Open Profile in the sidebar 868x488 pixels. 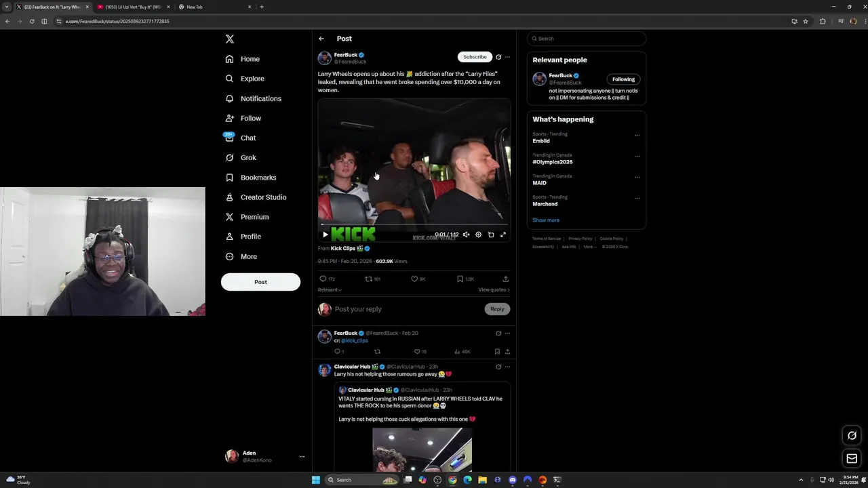[x=243, y=237]
